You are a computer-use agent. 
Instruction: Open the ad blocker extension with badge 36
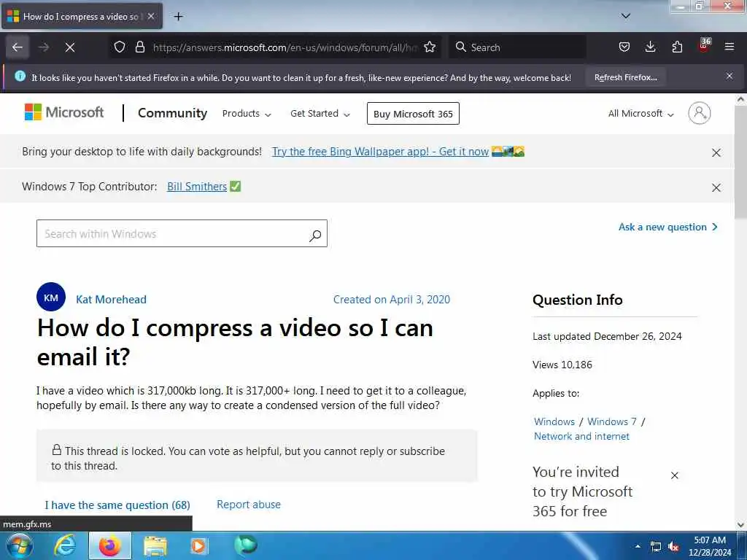click(x=704, y=46)
